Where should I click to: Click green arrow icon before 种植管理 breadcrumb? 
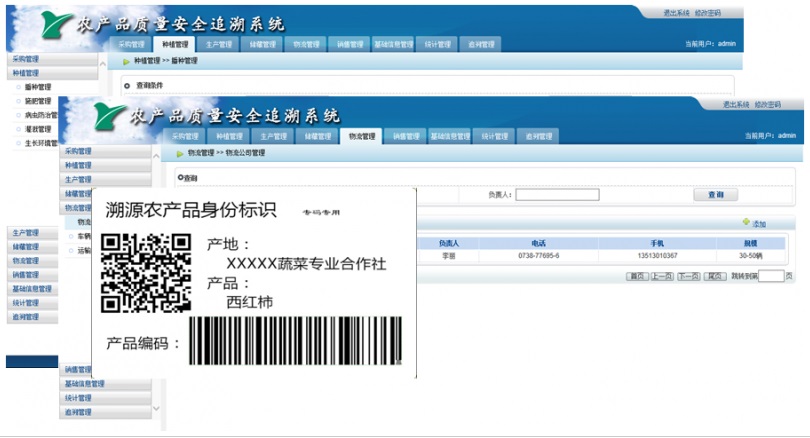click(x=126, y=61)
